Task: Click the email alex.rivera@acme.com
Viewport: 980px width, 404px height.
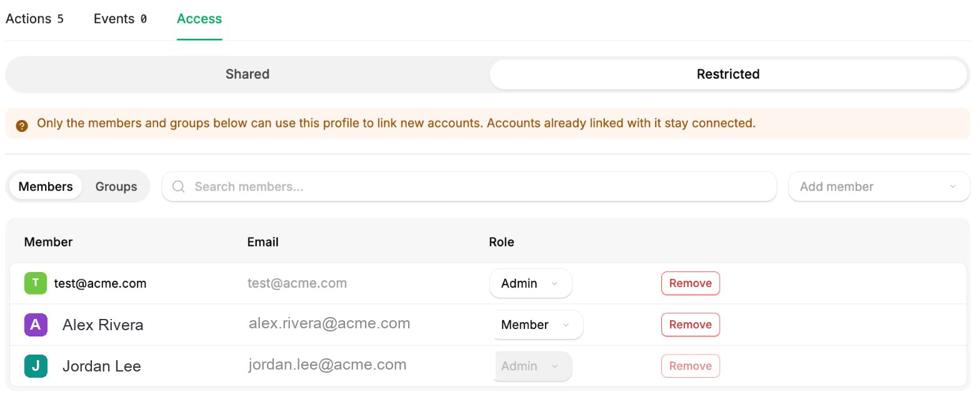Action: pos(329,323)
